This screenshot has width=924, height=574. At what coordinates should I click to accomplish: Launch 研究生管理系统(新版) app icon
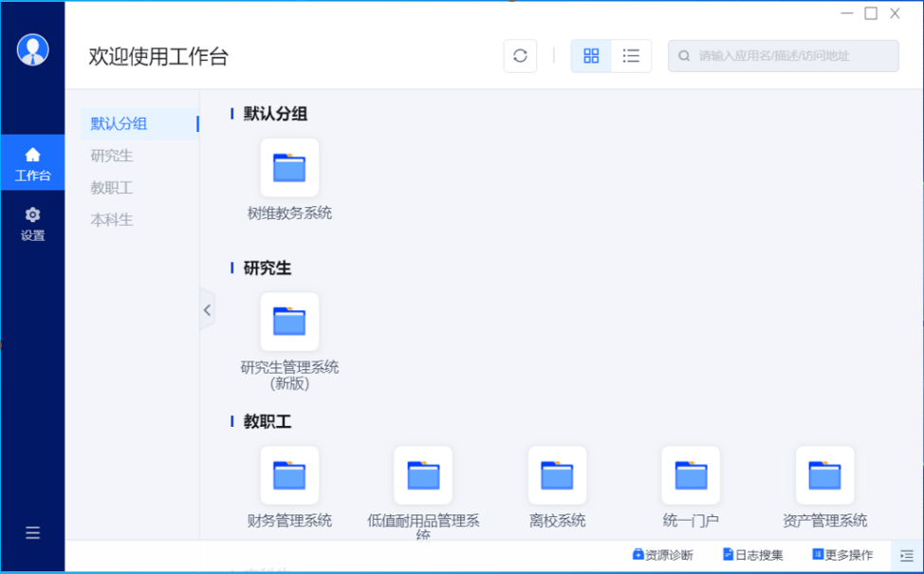pos(289,322)
